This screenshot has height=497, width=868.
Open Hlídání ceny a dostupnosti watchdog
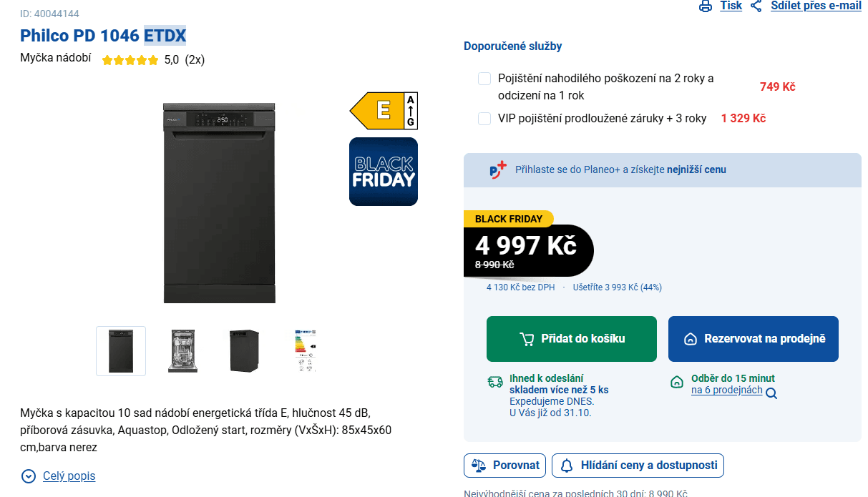pyautogui.click(x=638, y=466)
